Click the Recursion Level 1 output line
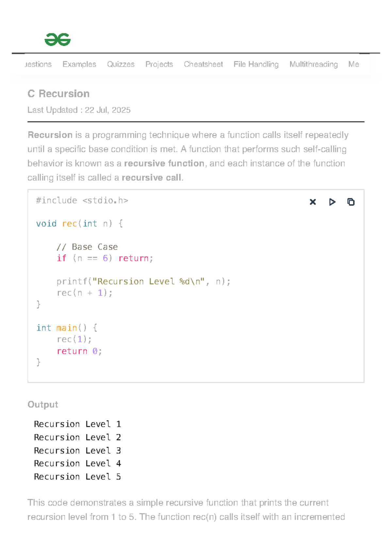Image resolution: width=392 pixels, height=554 pixels. pyautogui.click(x=77, y=424)
